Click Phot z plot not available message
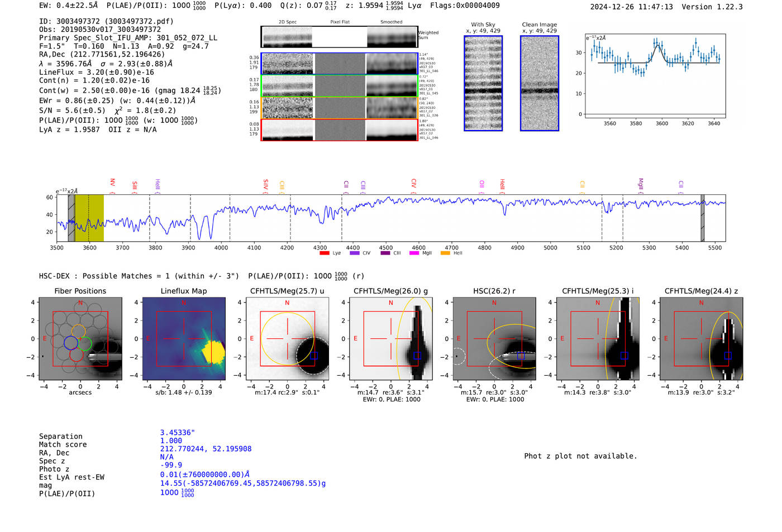The height and width of the screenshot is (532, 782). 580,456
